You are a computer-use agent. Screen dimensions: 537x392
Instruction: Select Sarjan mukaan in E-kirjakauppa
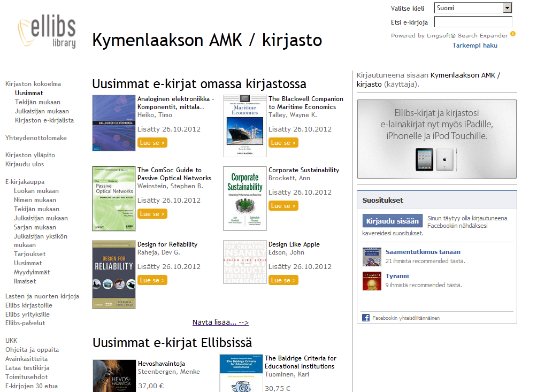pyautogui.click(x=35, y=227)
